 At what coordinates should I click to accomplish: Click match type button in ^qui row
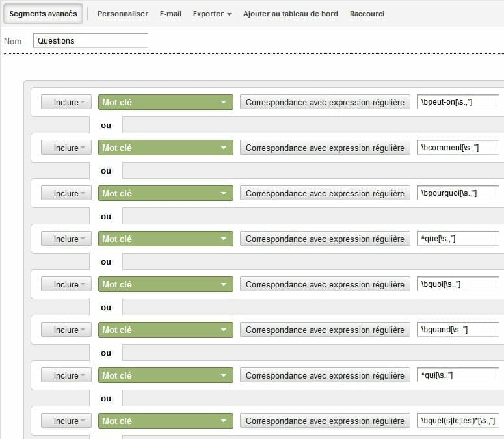[325, 375]
